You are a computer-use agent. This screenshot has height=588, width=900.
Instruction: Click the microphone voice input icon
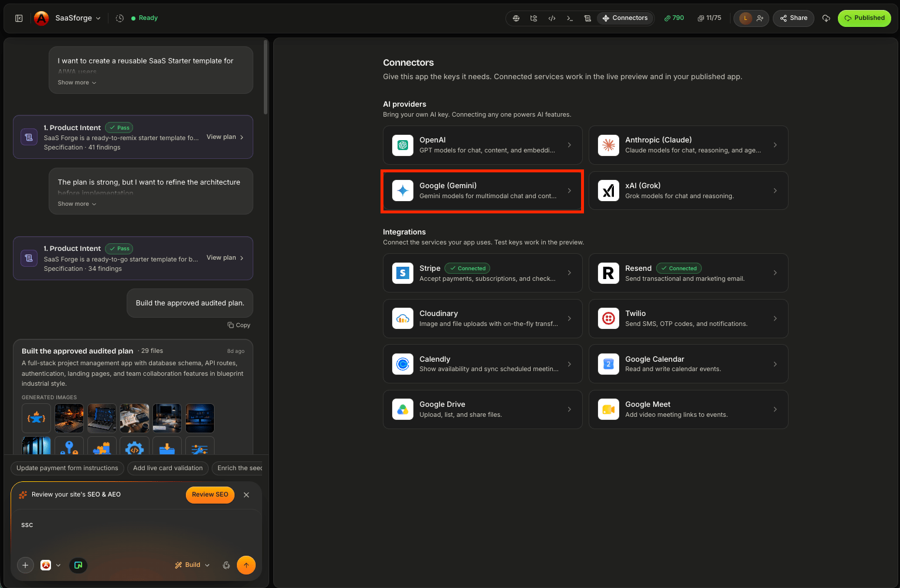coord(226,565)
